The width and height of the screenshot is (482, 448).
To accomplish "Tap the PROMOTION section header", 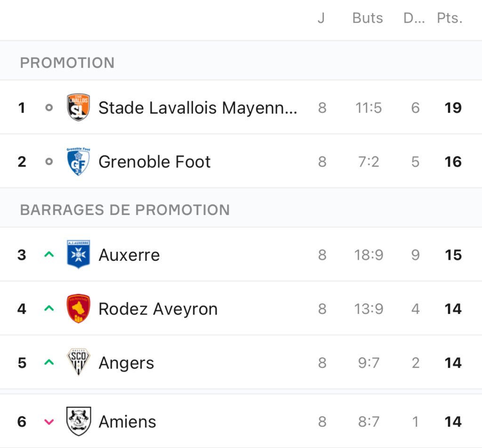I will [x=67, y=63].
